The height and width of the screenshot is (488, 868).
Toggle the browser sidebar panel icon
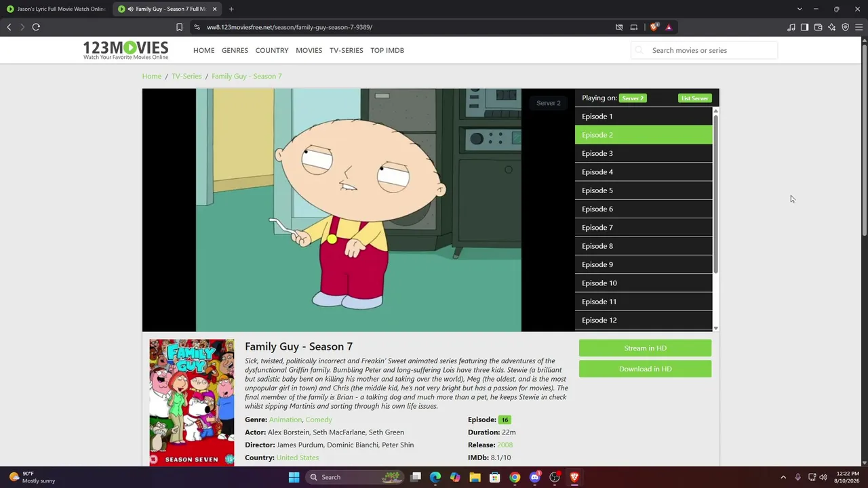[804, 27]
